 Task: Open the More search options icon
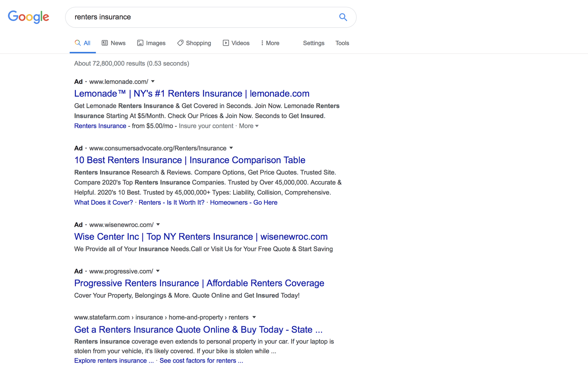point(262,43)
